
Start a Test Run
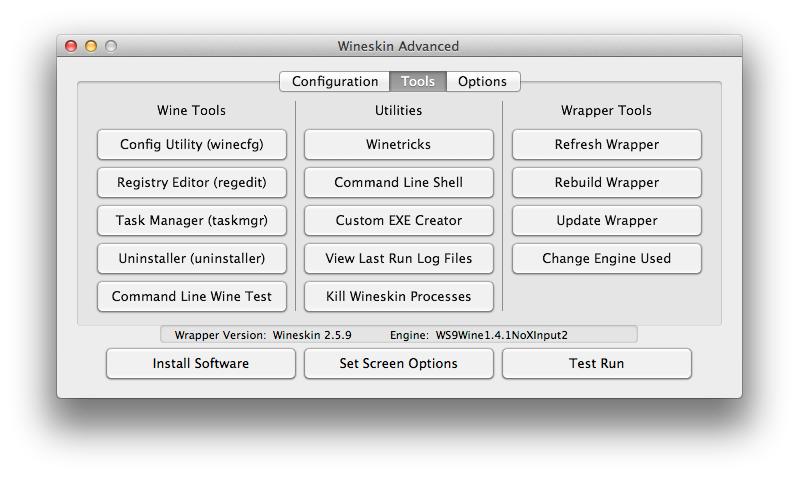(597, 363)
